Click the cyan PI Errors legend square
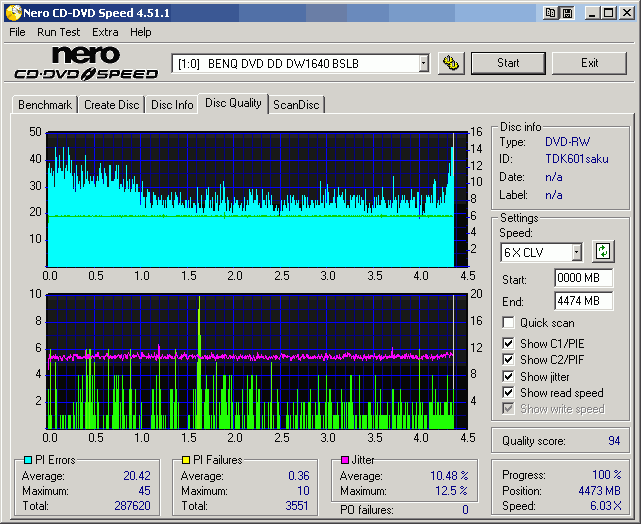 27,460
